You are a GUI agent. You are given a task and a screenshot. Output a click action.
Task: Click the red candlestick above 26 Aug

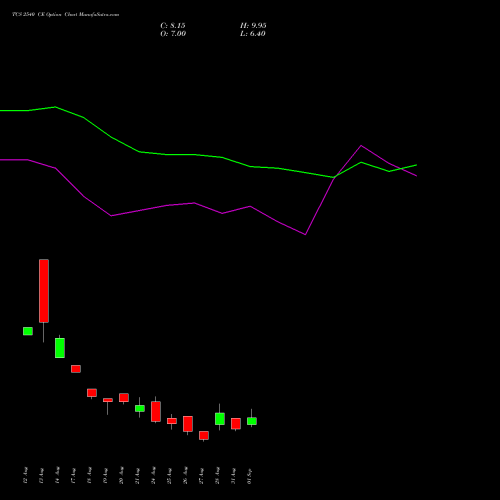pyautogui.click(x=188, y=424)
